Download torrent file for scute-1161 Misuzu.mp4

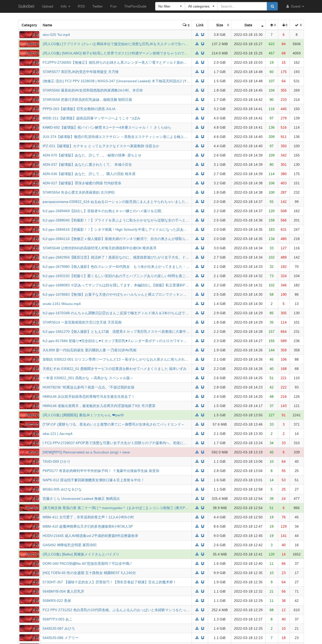coord(197,304)
